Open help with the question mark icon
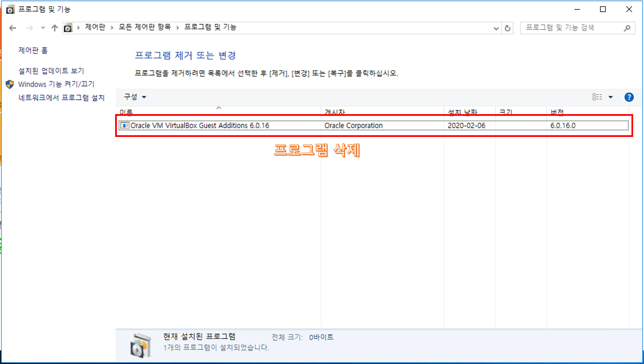This screenshot has height=364, width=644. tap(629, 97)
